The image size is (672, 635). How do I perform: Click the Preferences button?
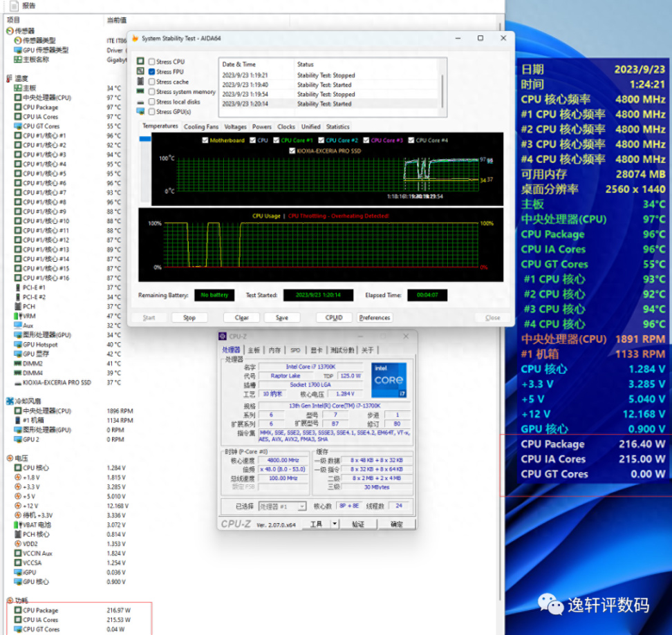coord(375,318)
